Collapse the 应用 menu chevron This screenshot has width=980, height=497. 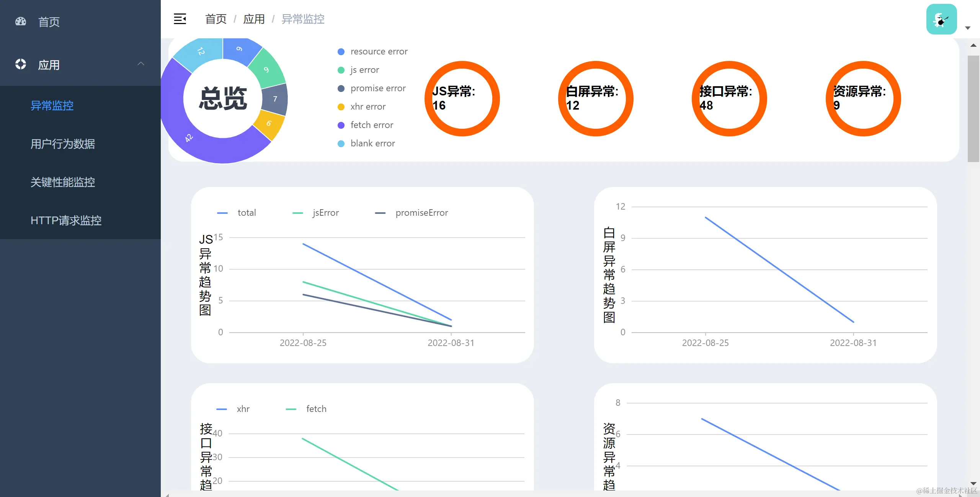tap(141, 64)
